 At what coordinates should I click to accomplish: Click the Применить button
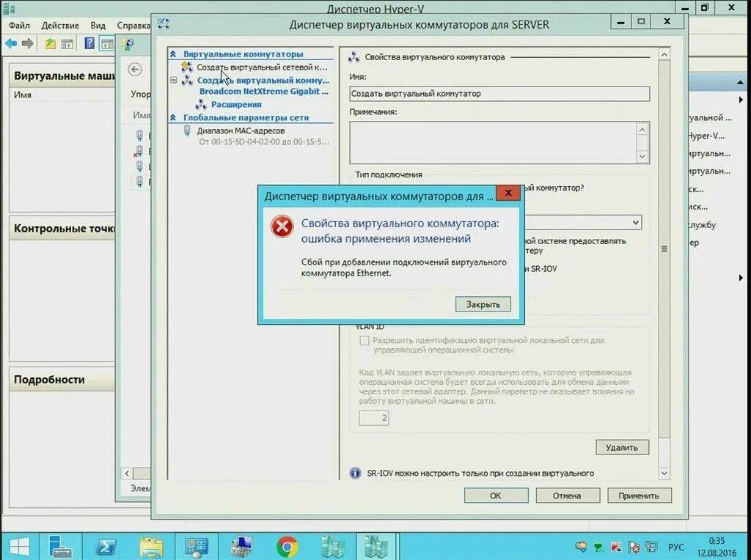(639, 495)
